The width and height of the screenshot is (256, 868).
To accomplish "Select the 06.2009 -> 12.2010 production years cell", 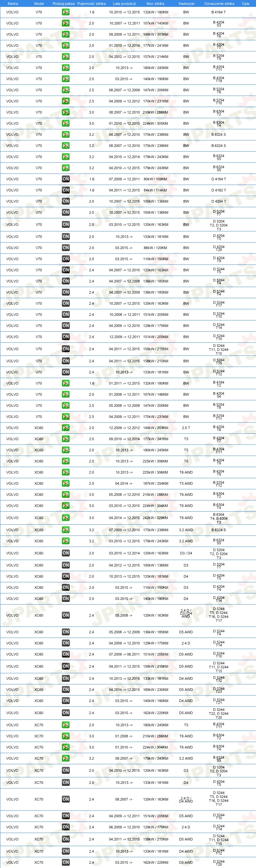I will [124, 827].
